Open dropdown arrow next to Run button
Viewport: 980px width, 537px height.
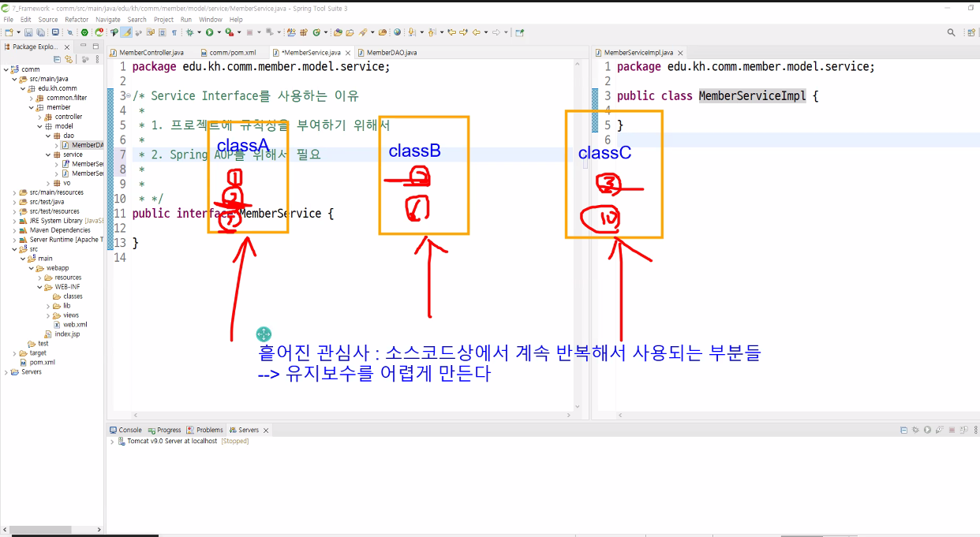[x=219, y=32]
